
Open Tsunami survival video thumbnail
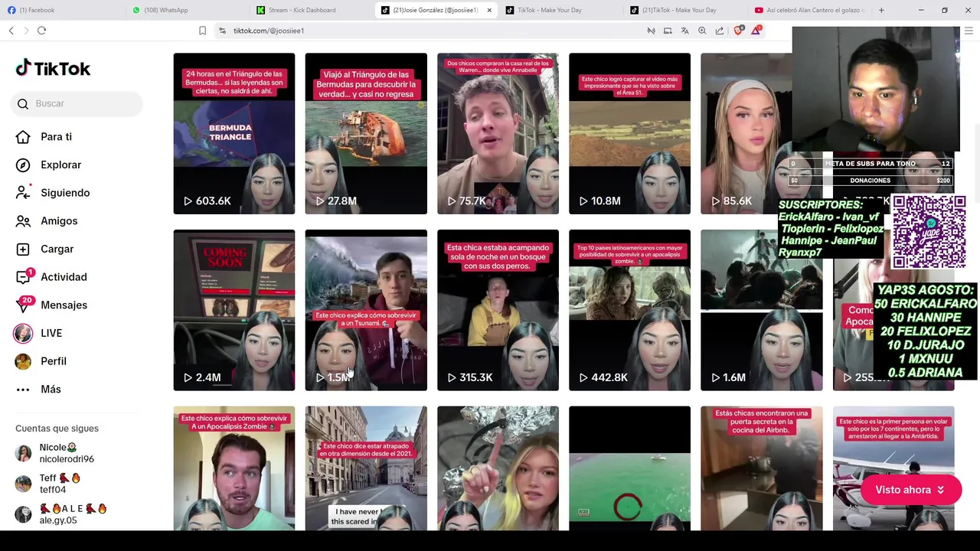[366, 310]
